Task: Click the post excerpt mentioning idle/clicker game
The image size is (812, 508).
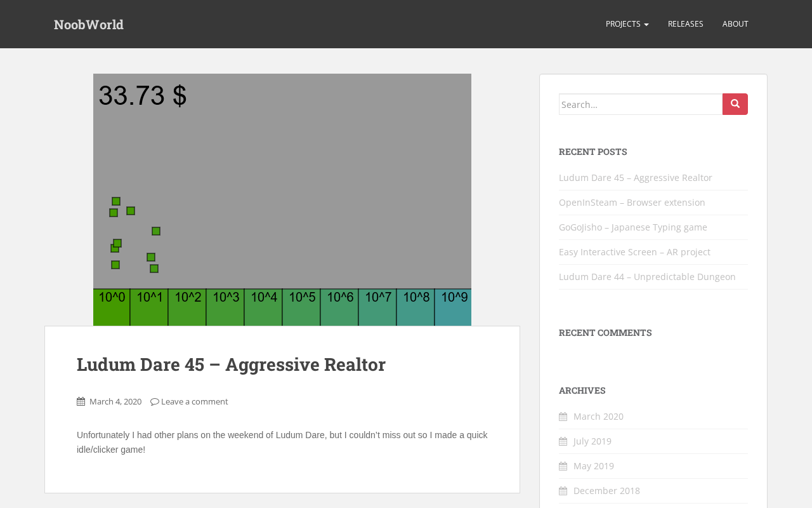Action: tap(282, 443)
